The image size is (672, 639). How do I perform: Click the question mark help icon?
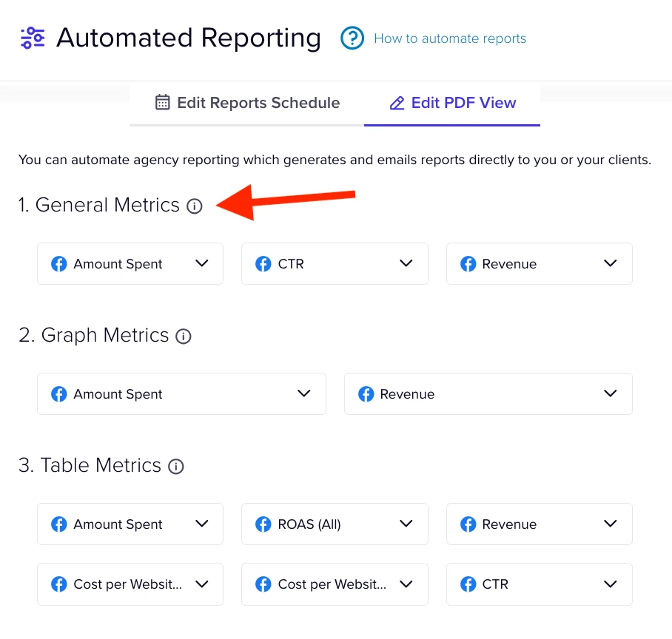point(352,38)
